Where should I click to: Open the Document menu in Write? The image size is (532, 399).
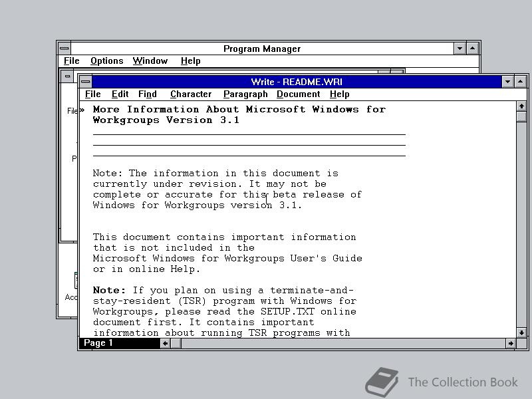point(298,94)
